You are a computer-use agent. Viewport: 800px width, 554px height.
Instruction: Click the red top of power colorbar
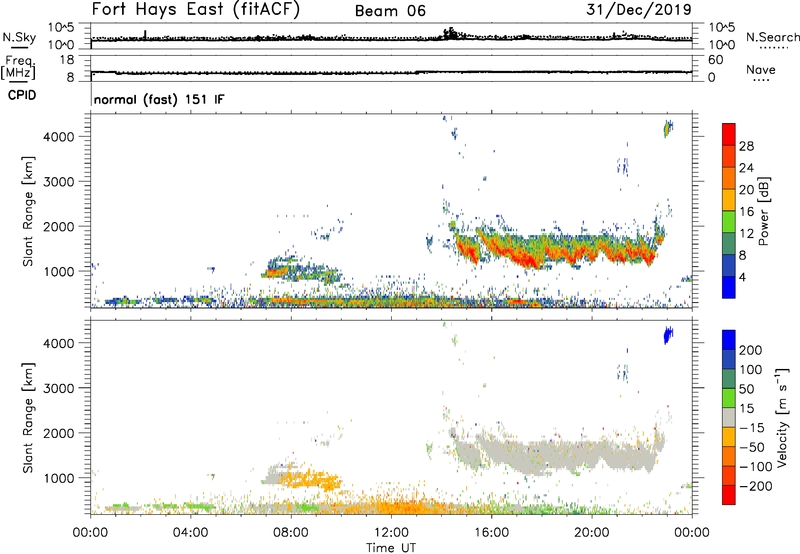(729, 132)
